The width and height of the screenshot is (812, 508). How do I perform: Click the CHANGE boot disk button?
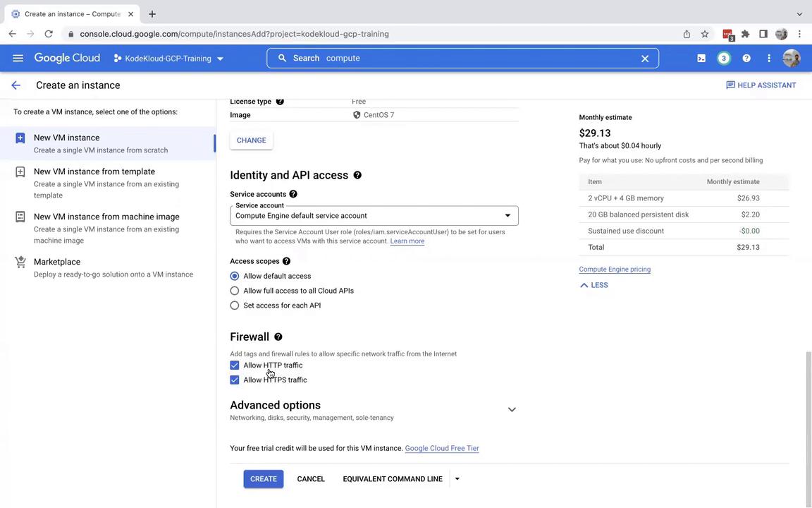point(251,140)
